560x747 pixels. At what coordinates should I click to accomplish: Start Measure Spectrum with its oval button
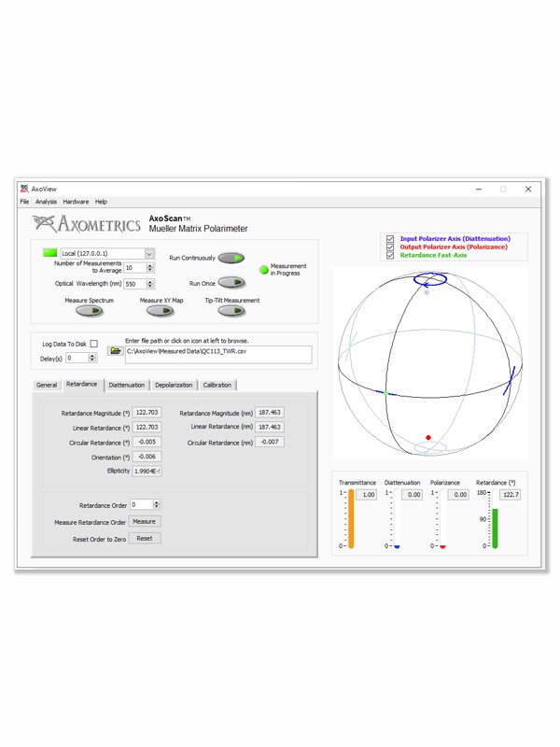(90, 311)
